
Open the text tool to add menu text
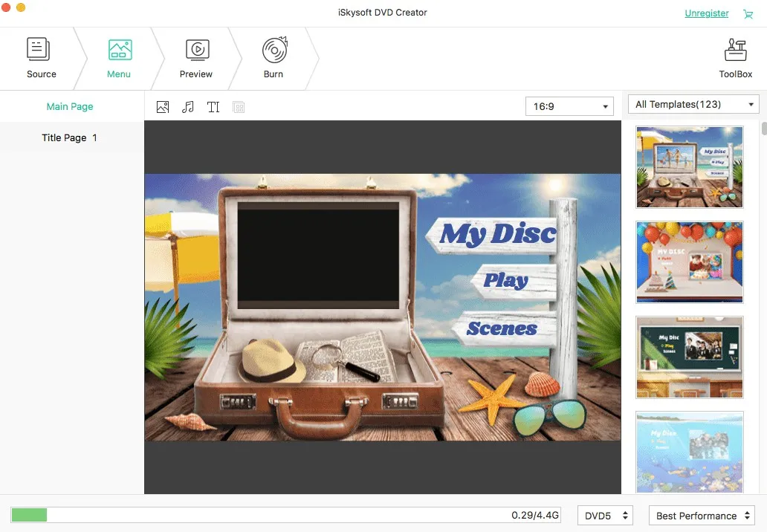(x=213, y=106)
